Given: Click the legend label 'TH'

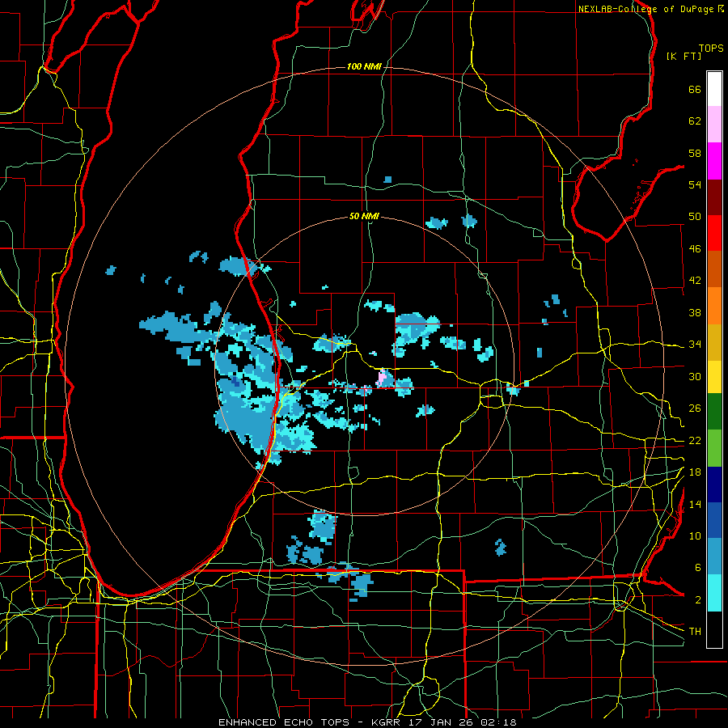Looking at the screenshot, I should tap(695, 632).
